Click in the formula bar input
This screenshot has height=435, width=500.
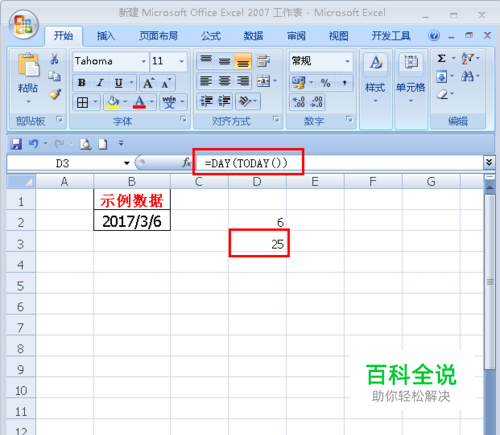[338, 163]
